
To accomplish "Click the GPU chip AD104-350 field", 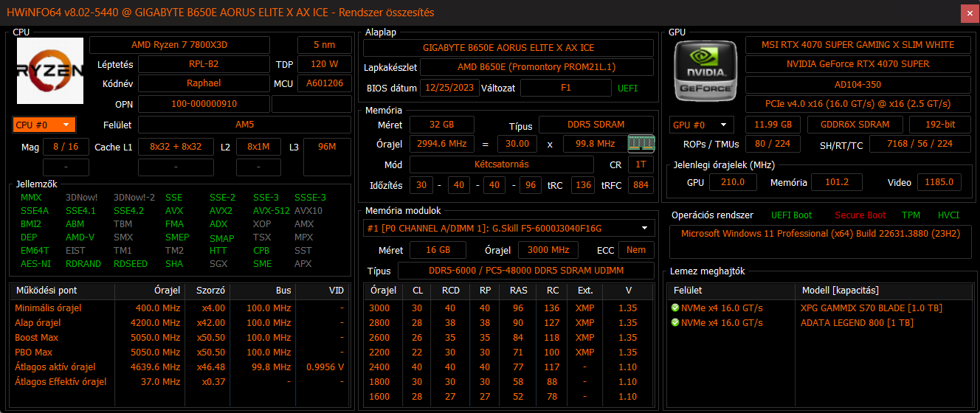I will (857, 84).
